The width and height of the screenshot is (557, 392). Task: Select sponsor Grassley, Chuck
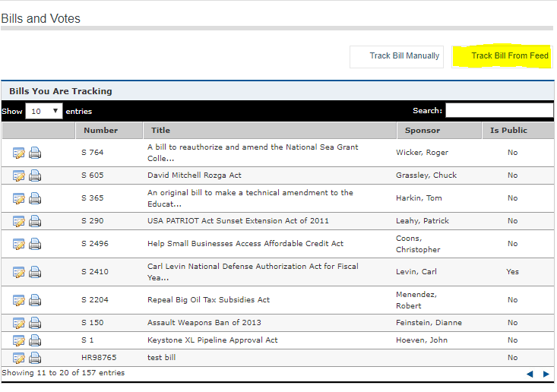(x=426, y=175)
